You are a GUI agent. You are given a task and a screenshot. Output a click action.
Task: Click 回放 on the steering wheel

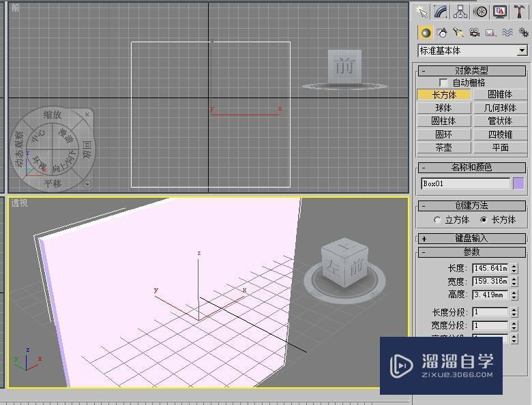pyautogui.click(x=87, y=149)
